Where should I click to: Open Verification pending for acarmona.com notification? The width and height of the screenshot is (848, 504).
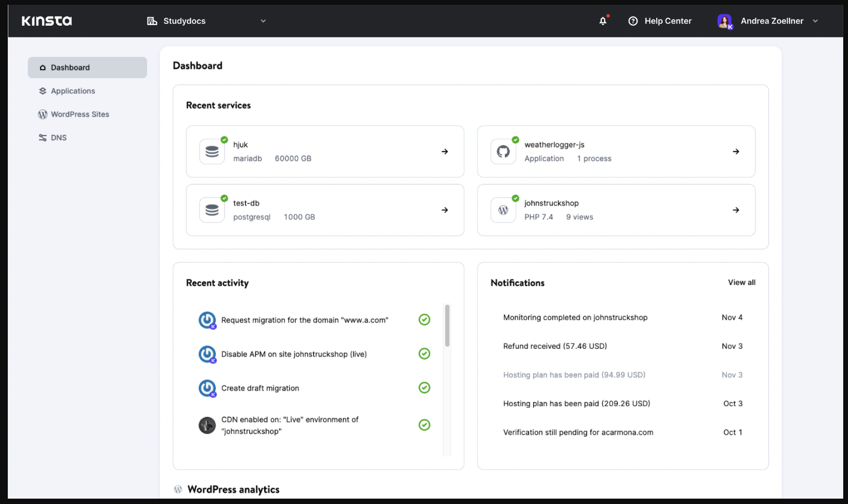[x=578, y=432]
